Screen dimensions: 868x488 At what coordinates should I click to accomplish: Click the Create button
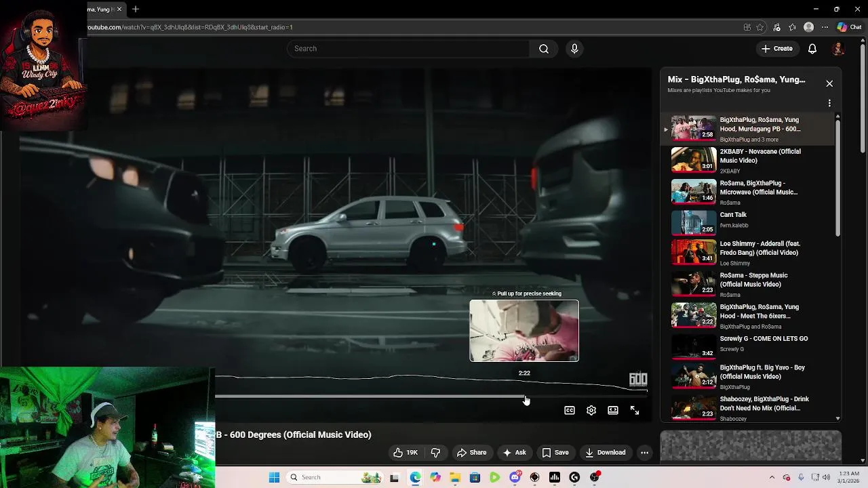[777, 49]
